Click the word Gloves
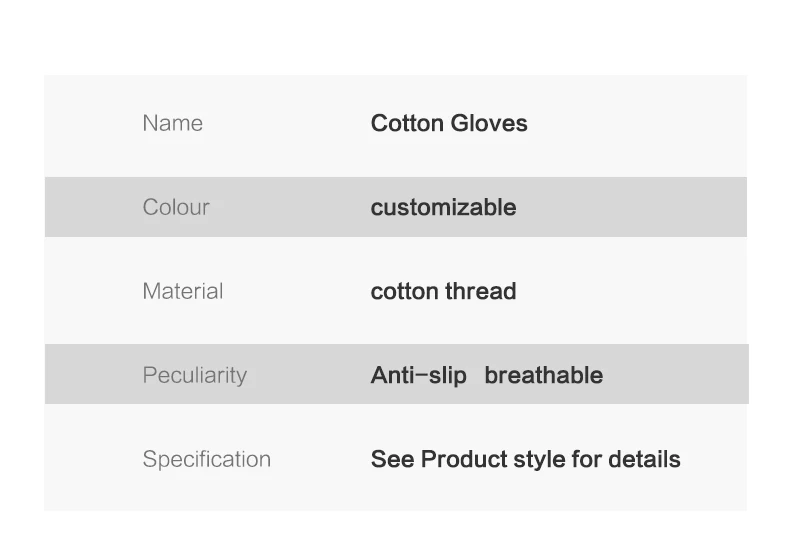Image resolution: width=790 pixels, height=537 pixels. pyautogui.click(x=489, y=123)
